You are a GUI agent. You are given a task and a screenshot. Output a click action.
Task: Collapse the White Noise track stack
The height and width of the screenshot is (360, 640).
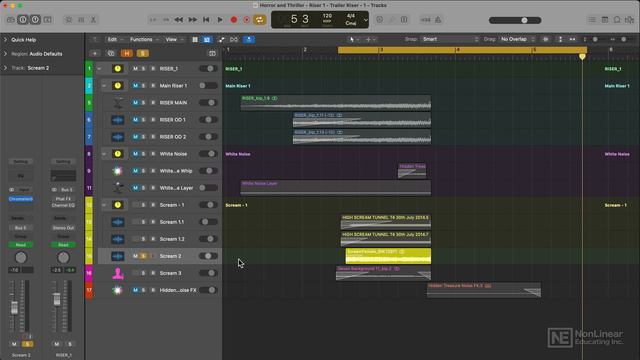point(104,154)
